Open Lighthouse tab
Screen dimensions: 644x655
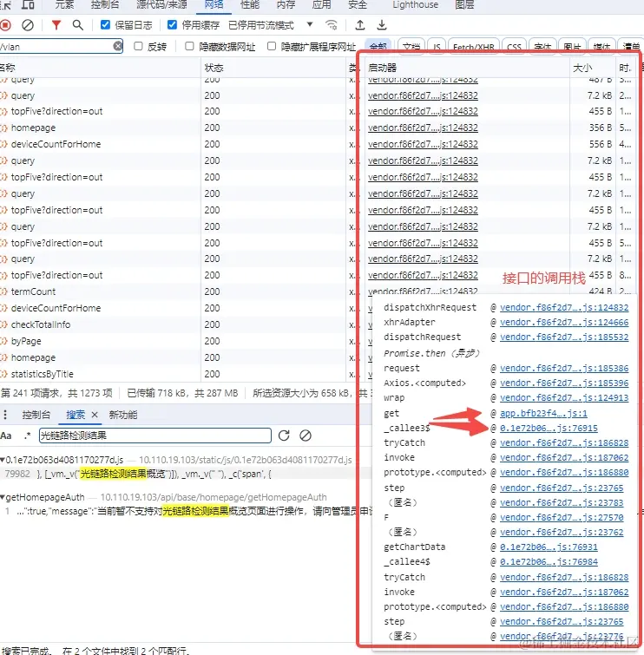pyautogui.click(x=416, y=4)
